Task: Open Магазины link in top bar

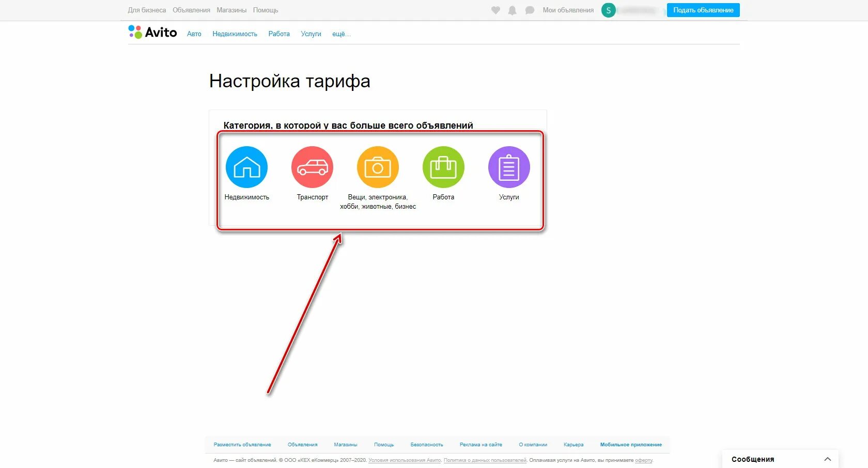Action: 231,10
